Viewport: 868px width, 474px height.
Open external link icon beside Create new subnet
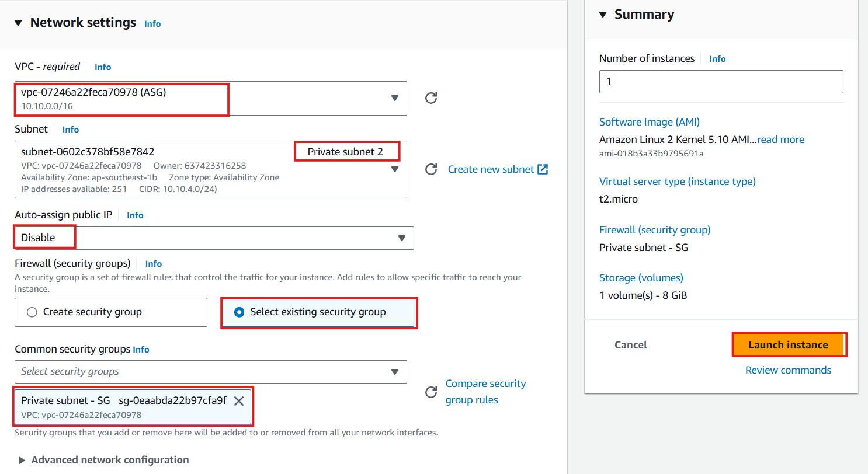[543, 169]
